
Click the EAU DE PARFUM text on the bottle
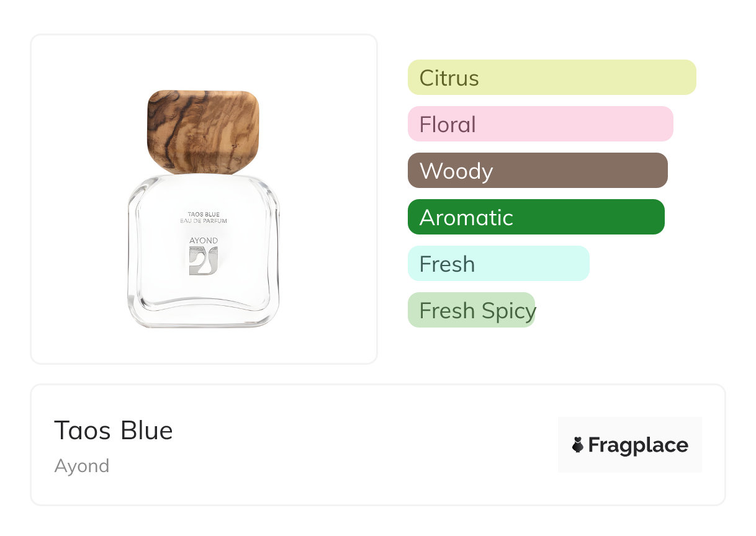pos(204,221)
